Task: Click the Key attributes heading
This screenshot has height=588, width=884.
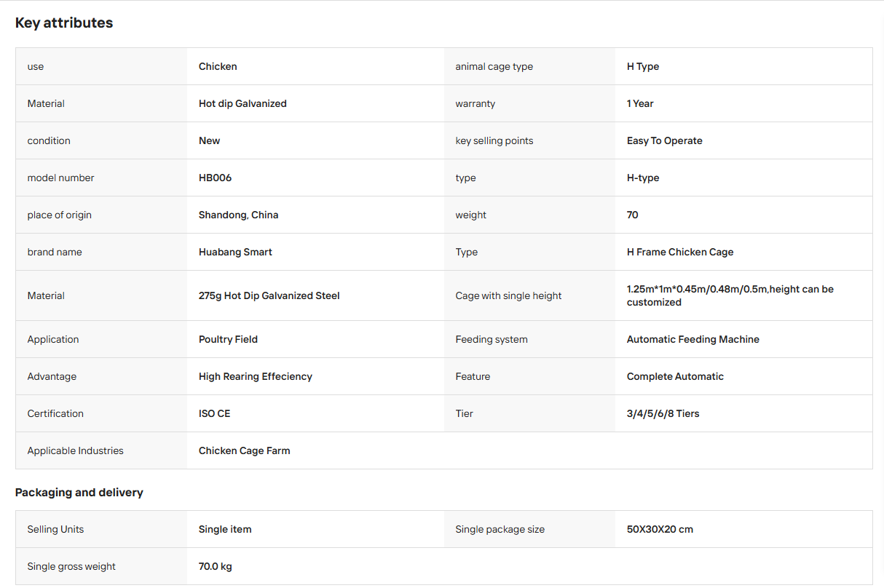Action: coord(64,23)
